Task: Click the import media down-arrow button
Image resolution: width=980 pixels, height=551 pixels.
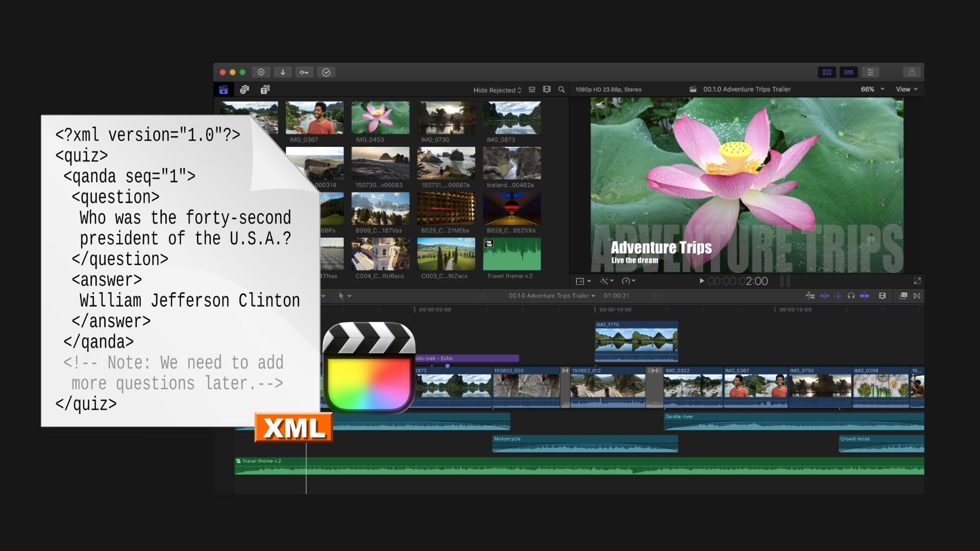Action: coord(282,72)
